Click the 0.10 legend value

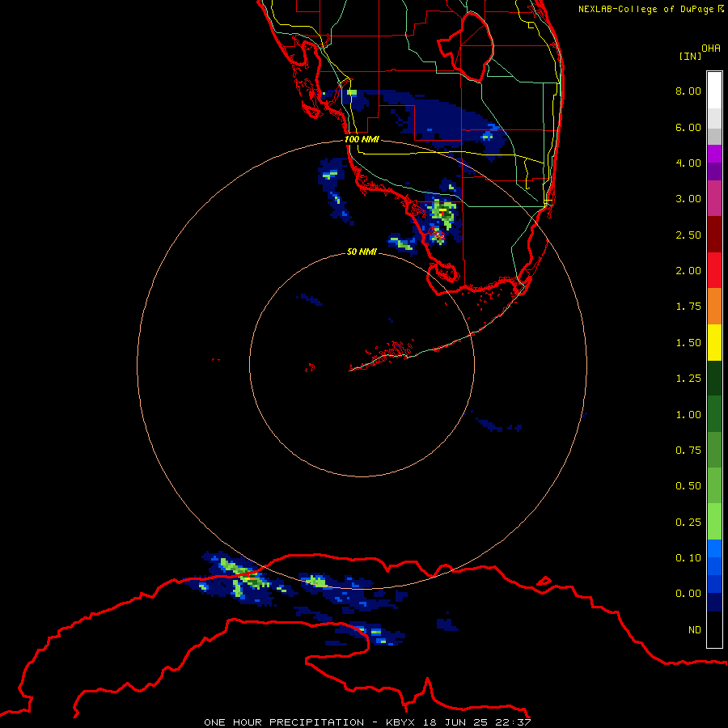688,558
